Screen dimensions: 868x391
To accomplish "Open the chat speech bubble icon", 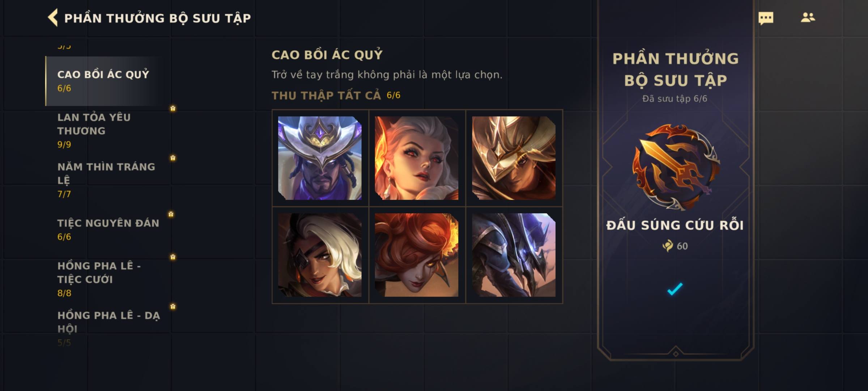I will pyautogui.click(x=766, y=18).
